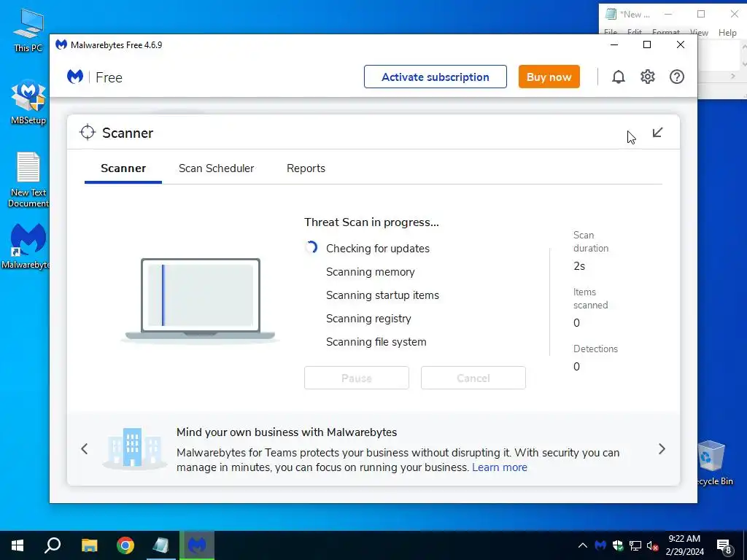Click the 'Checking for updates' step
Viewport: 747px width, 560px height.
click(377, 249)
